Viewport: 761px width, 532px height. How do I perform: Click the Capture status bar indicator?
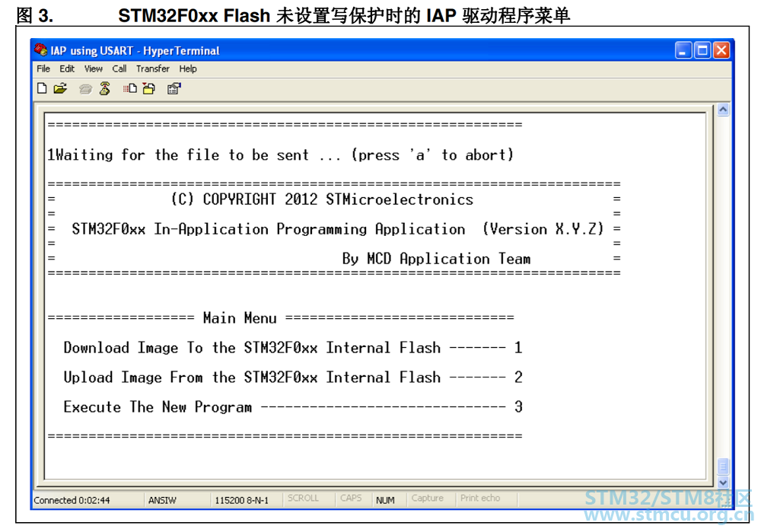[x=428, y=498]
